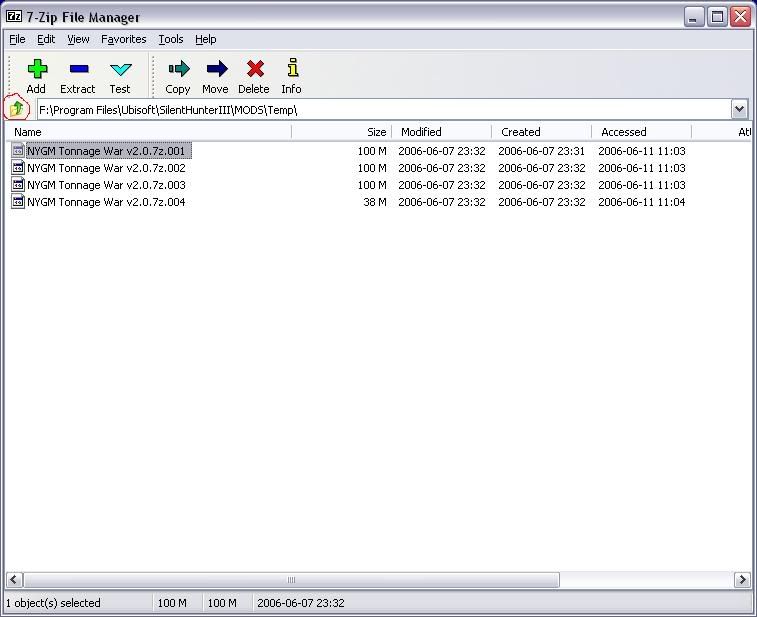This screenshot has height=617, width=757.
Task: Sort by Created column header
Action: tap(541, 132)
